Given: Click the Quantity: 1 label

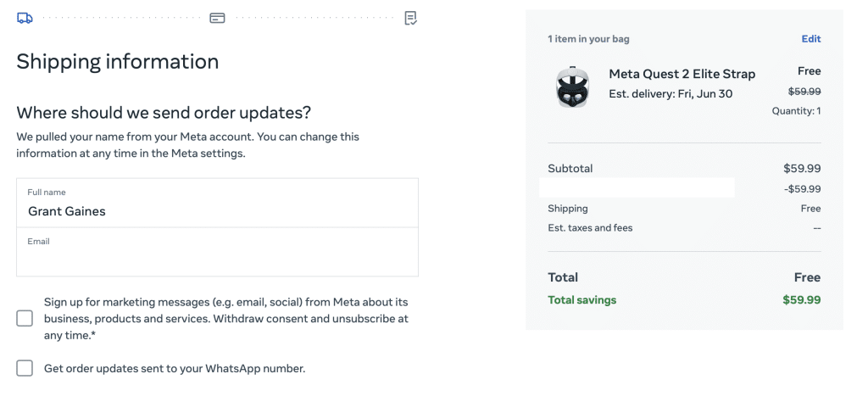Looking at the screenshot, I should [797, 111].
